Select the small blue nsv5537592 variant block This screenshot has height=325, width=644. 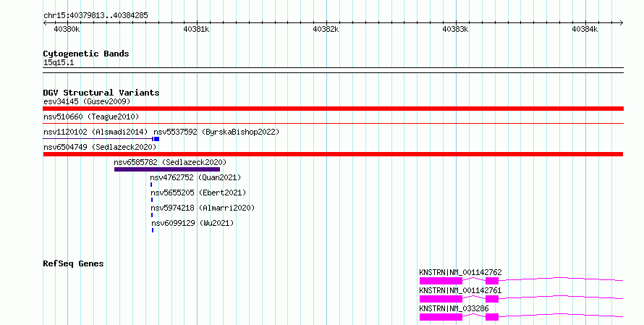click(156, 139)
